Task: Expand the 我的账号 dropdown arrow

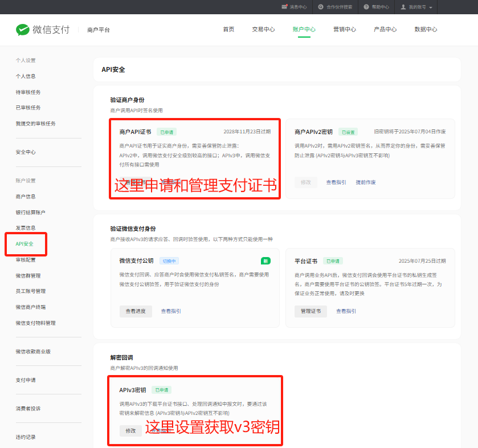Action: [431, 7]
